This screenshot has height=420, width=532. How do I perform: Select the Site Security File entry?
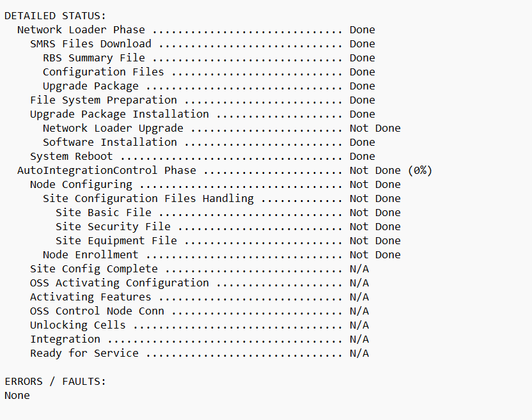228,227
